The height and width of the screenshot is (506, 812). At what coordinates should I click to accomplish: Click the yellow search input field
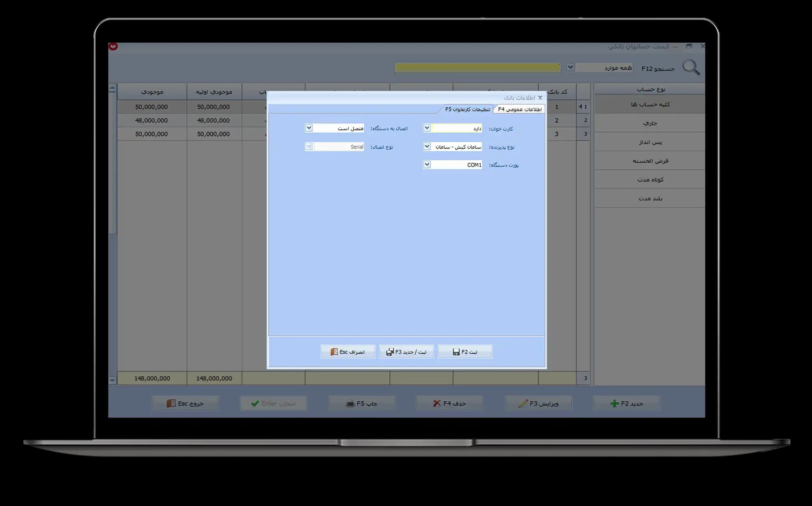pyautogui.click(x=477, y=68)
